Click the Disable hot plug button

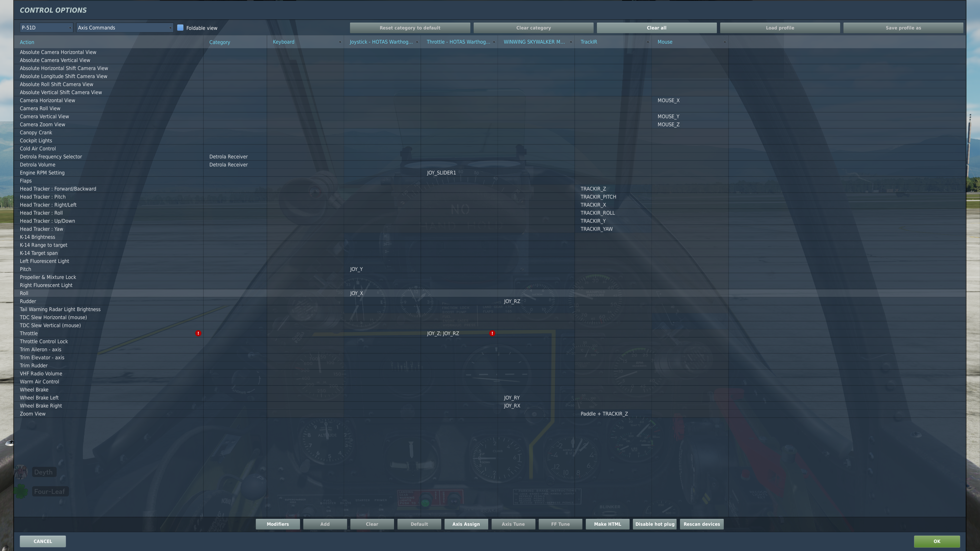(x=655, y=524)
